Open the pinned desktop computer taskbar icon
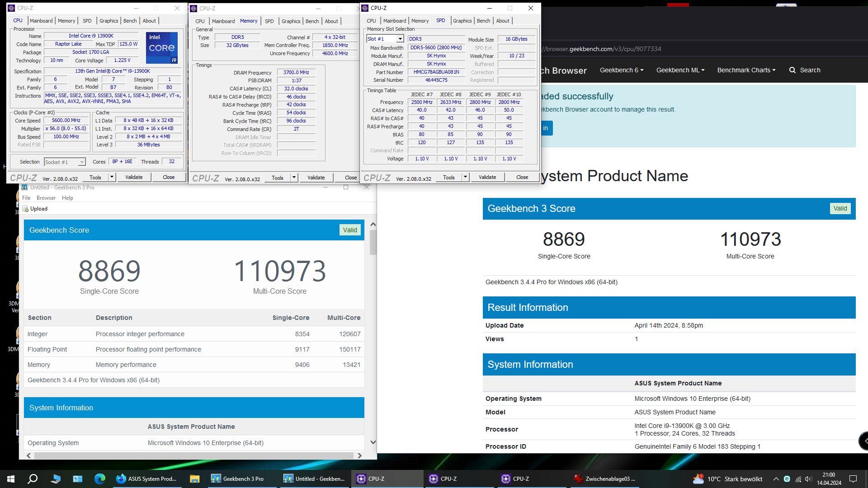 [78, 479]
